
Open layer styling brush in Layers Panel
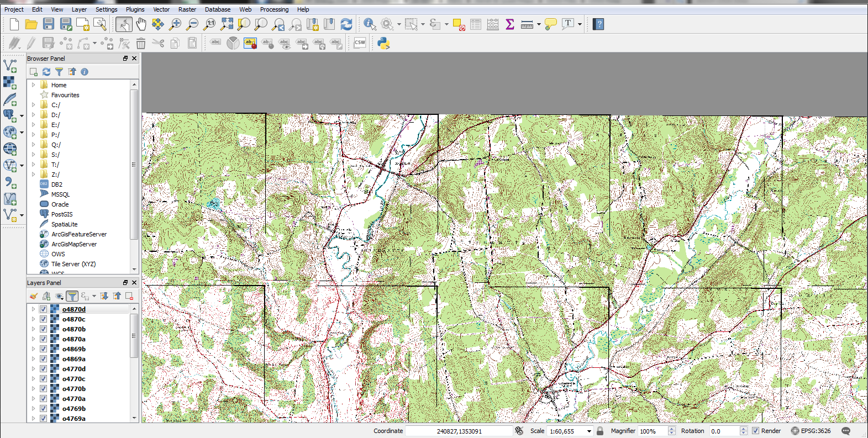(34, 296)
